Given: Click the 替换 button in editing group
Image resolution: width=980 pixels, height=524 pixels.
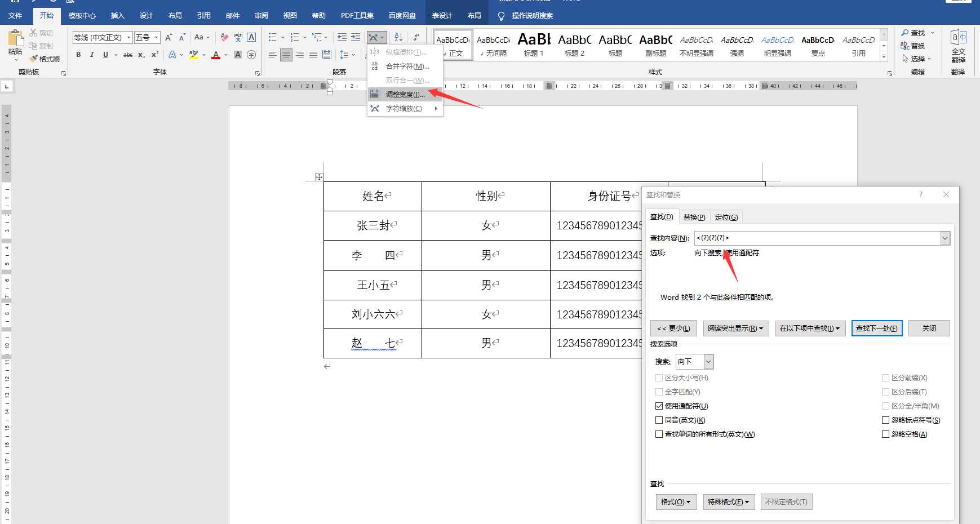Looking at the screenshot, I should (x=913, y=46).
